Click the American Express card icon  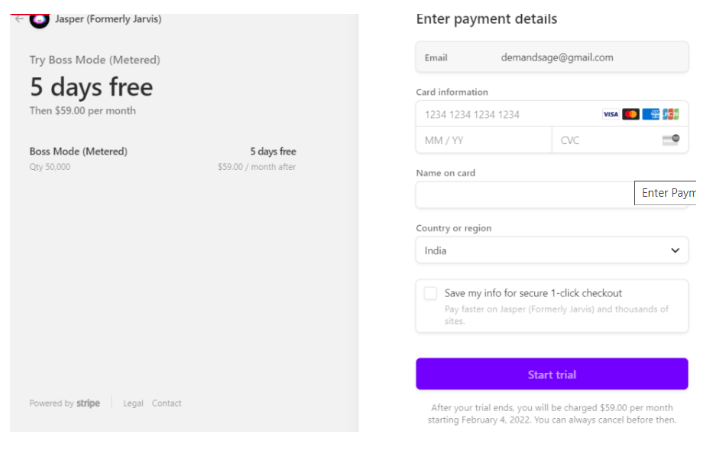click(x=651, y=114)
